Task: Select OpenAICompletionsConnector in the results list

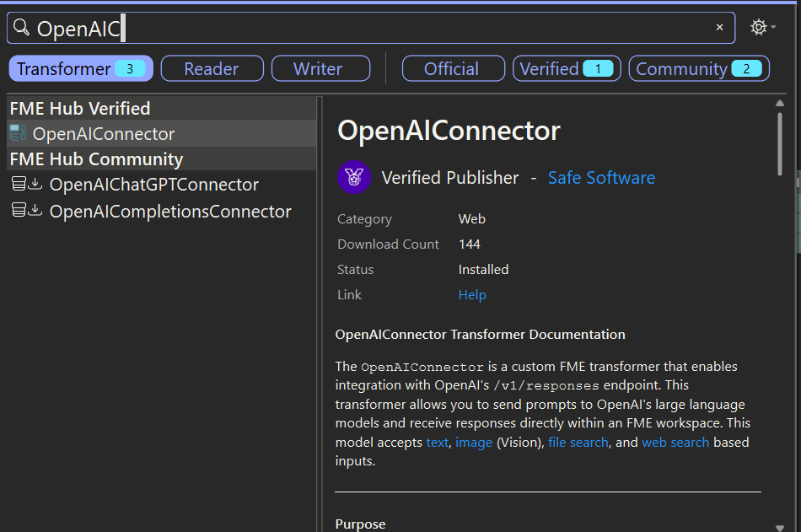Action: pyautogui.click(x=161, y=211)
